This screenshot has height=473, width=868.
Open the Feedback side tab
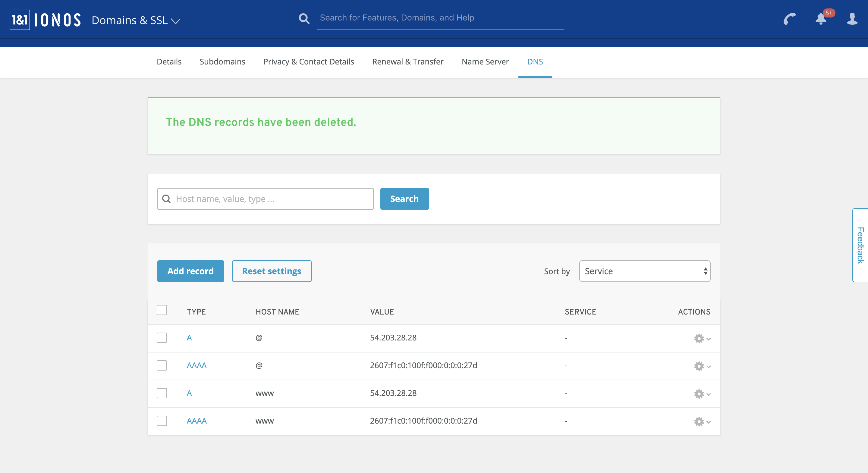[x=860, y=245]
